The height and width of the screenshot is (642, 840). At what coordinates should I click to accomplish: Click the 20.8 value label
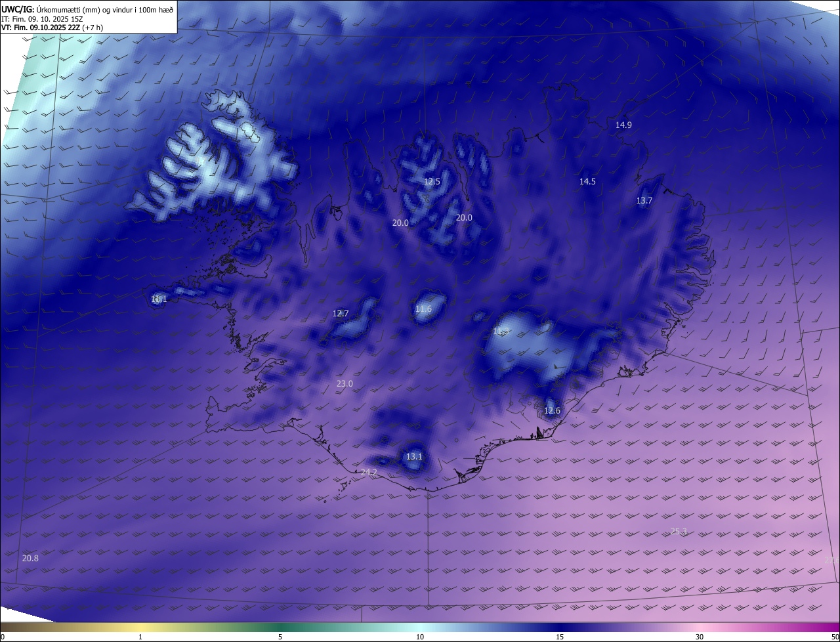click(30, 558)
